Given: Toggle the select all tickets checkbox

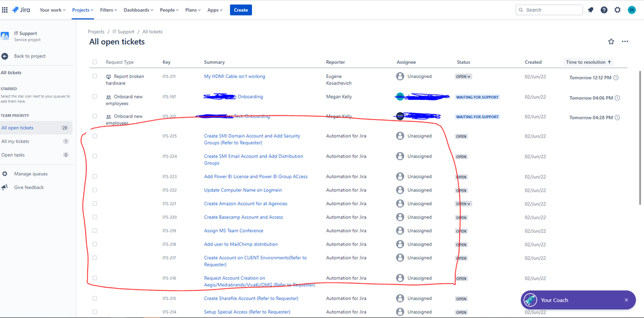Looking at the screenshot, I should pyautogui.click(x=95, y=62).
